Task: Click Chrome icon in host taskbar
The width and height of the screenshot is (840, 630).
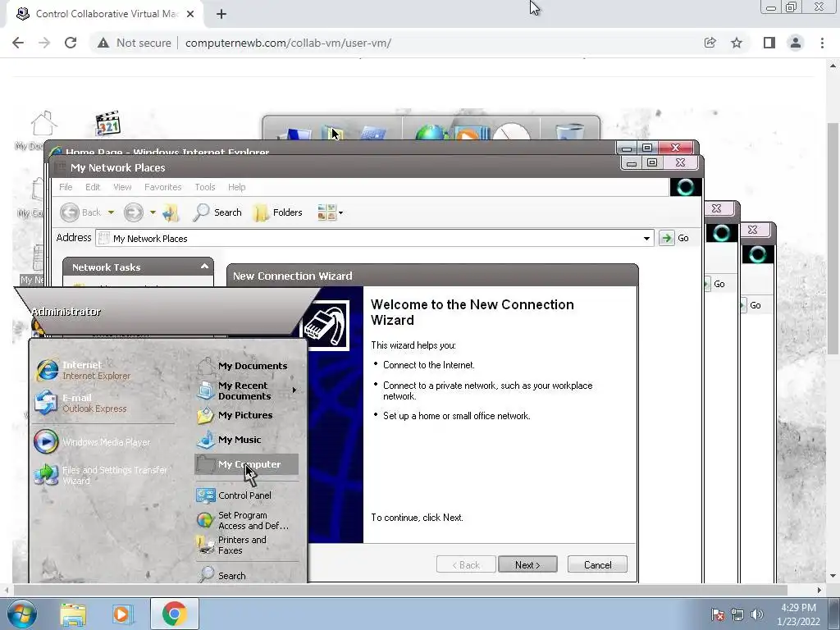Action: point(174,614)
